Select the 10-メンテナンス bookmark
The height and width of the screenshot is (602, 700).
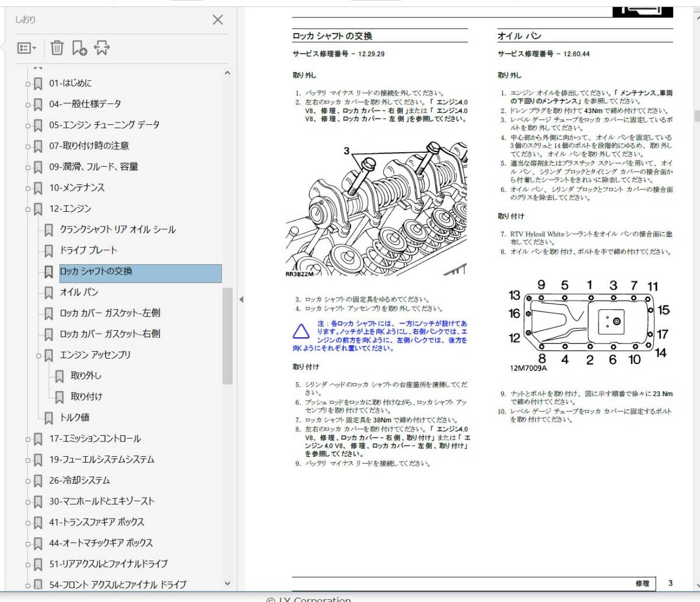pyautogui.click(x=77, y=188)
